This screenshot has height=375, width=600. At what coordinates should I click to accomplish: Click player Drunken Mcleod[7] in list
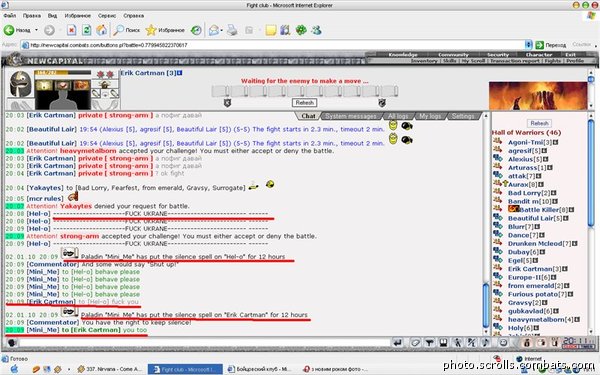point(540,244)
